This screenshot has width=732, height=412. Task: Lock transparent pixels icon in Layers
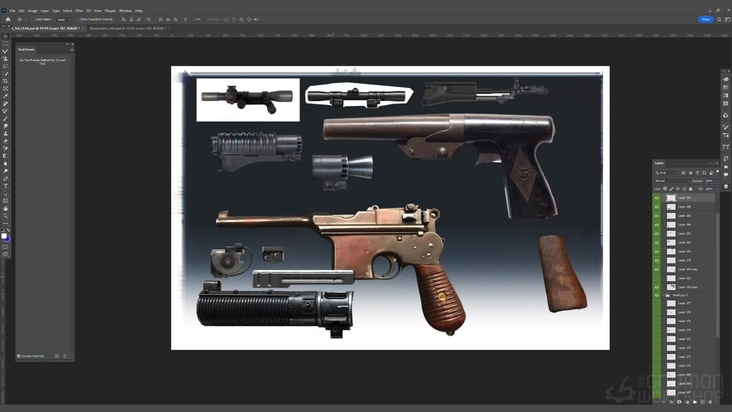click(x=665, y=189)
